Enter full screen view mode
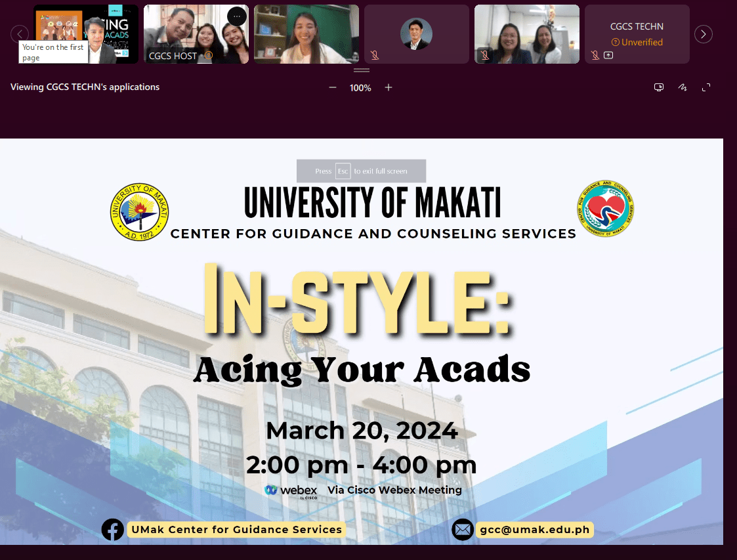This screenshot has height=560, width=737. coord(706,87)
